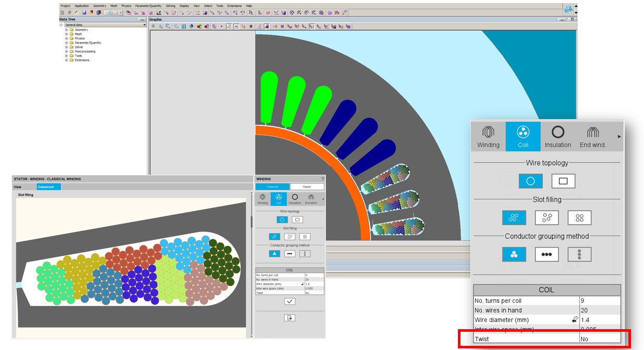
Task: Click the Classical winding button
Action: [273, 187]
